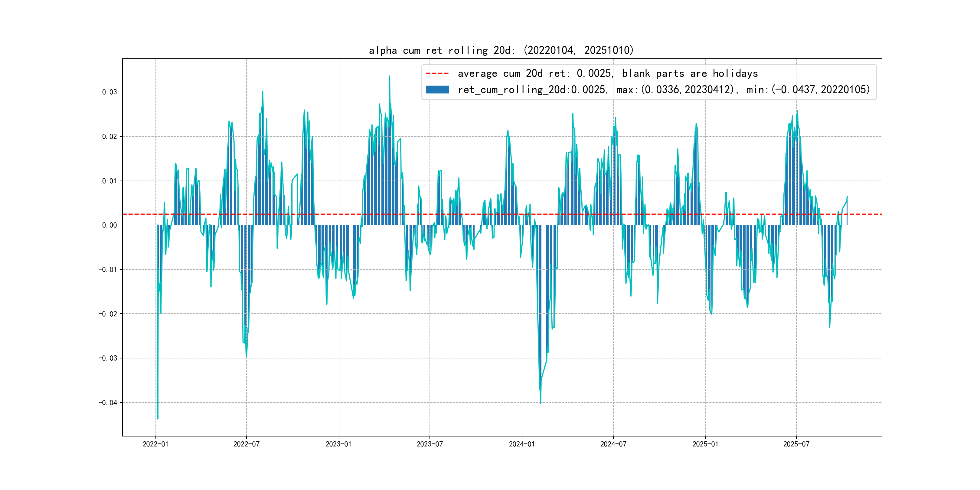This screenshot has height=490, width=980.
Task: Click the blue legend color patch
Action: [437, 90]
